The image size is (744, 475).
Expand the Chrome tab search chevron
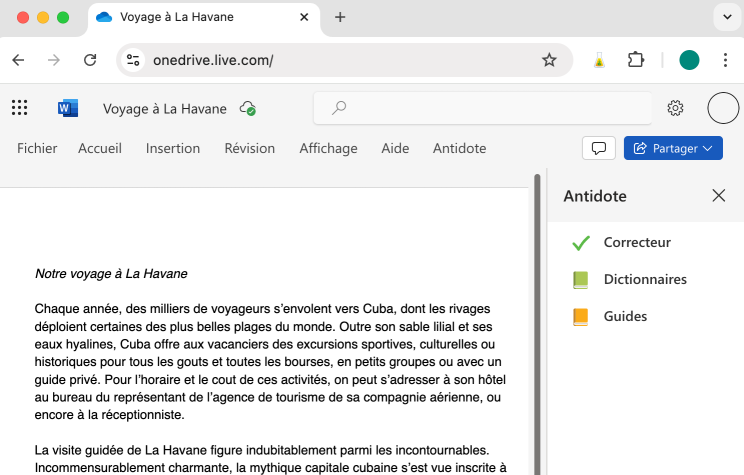[x=726, y=17]
